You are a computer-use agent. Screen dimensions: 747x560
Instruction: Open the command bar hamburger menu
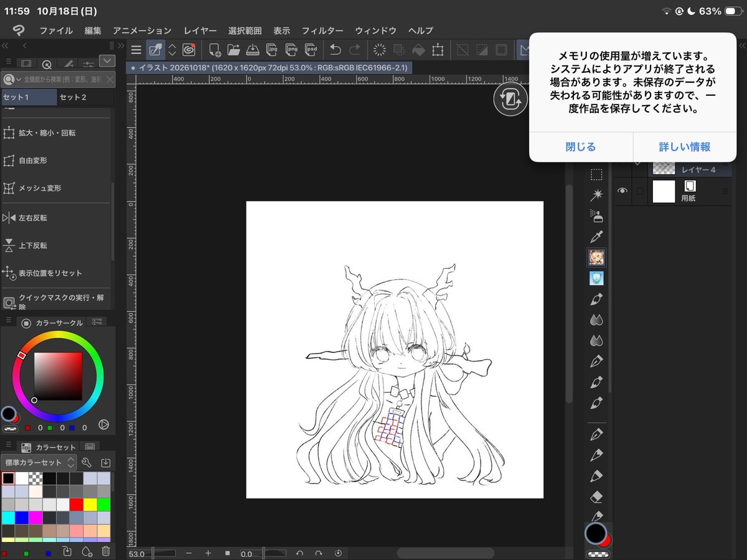[x=136, y=50]
